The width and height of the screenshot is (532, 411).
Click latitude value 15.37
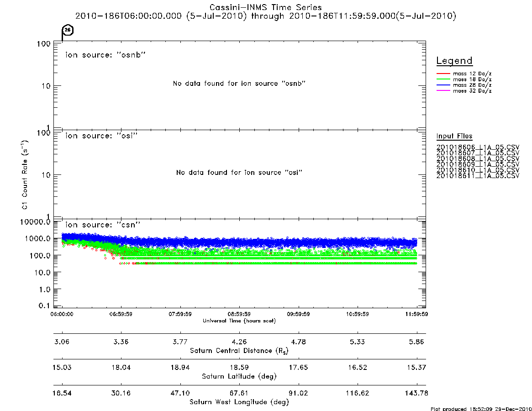(x=416, y=368)
